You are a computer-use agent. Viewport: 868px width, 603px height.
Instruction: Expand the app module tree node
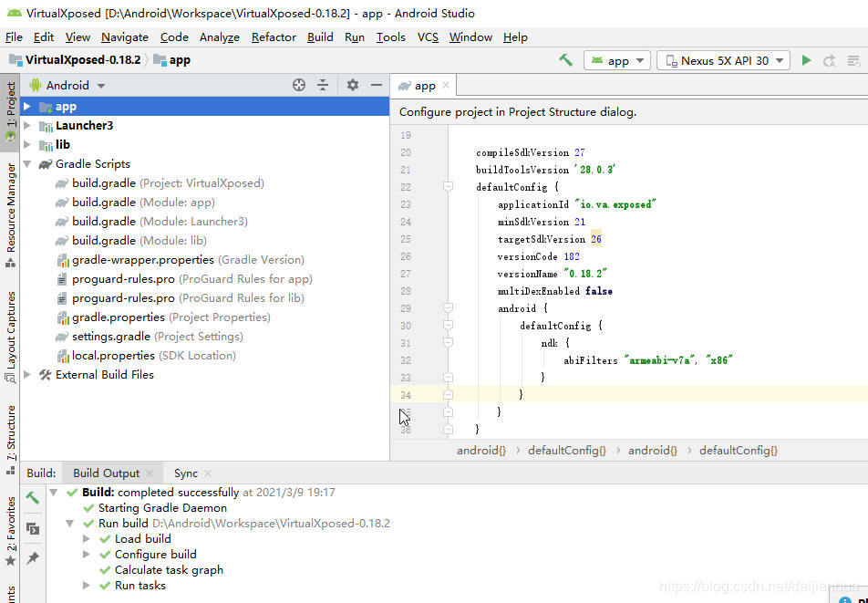[x=27, y=107]
